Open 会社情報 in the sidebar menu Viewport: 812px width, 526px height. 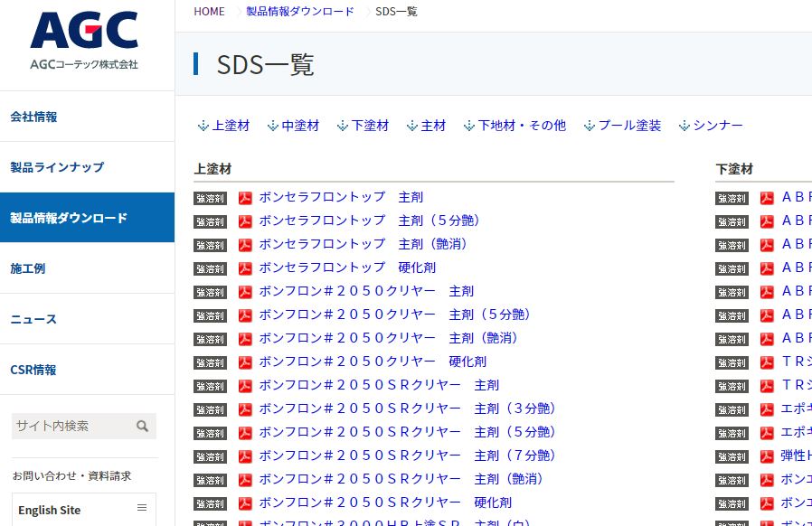[33, 117]
